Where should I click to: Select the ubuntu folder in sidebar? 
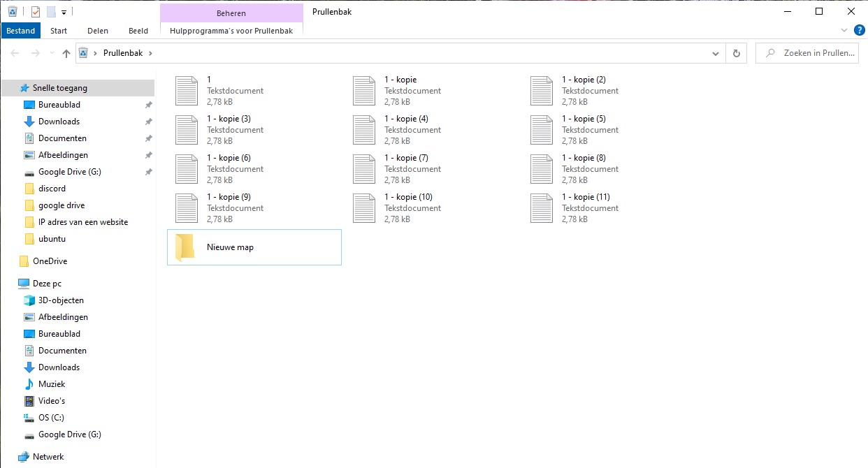tap(52, 239)
